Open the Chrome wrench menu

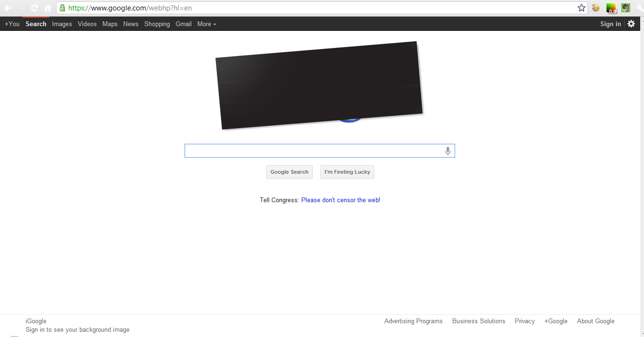(640, 8)
